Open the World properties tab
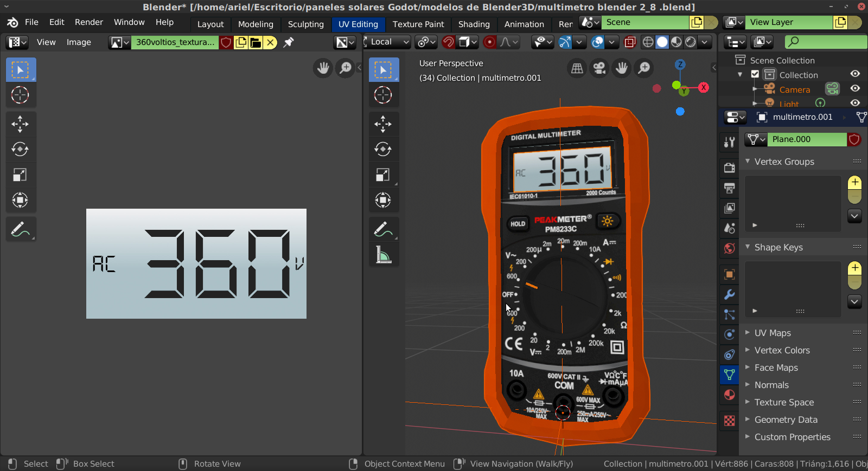 tap(730, 248)
